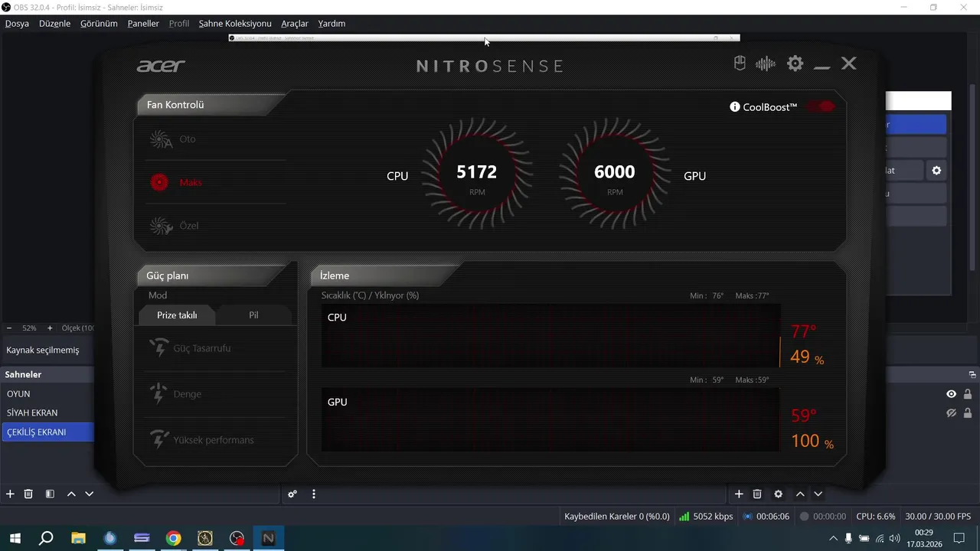Open advanced audio properties gears icon
Image resolution: width=980 pixels, height=551 pixels.
pyautogui.click(x=292, y=494)
